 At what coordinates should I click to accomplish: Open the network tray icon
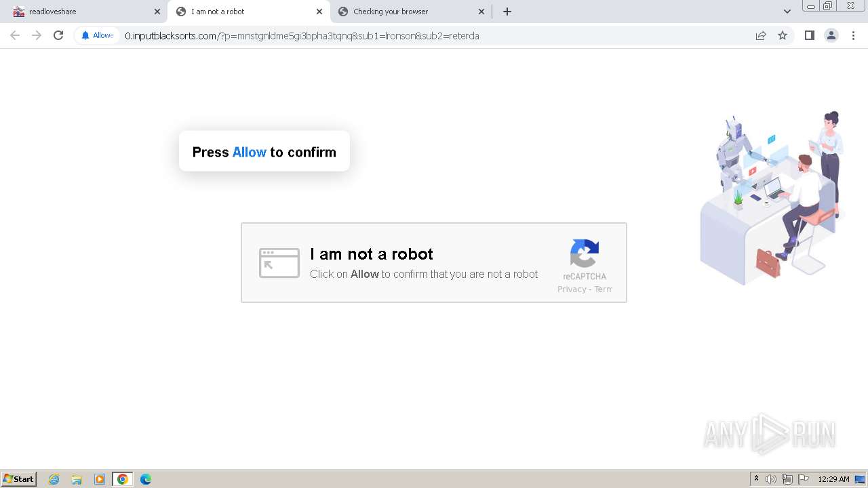787,479
